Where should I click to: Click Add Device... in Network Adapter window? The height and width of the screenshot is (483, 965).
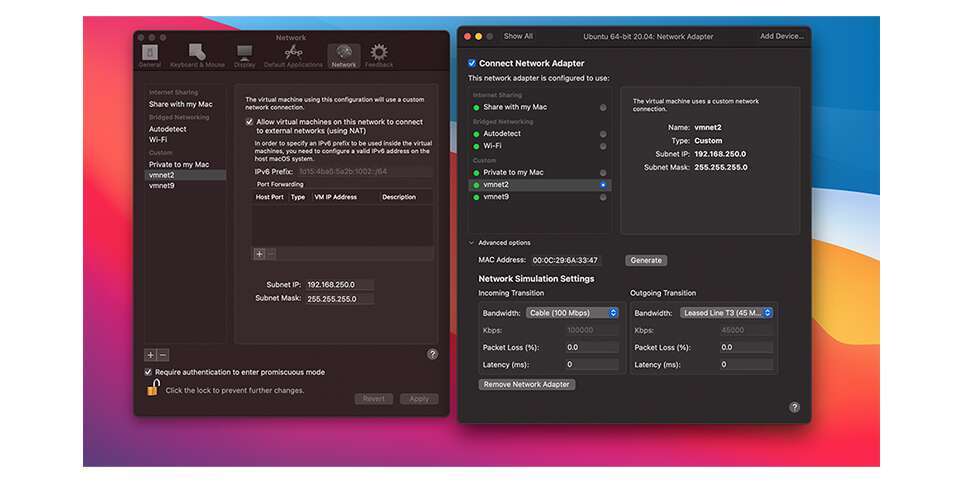[x=782, y=36]
